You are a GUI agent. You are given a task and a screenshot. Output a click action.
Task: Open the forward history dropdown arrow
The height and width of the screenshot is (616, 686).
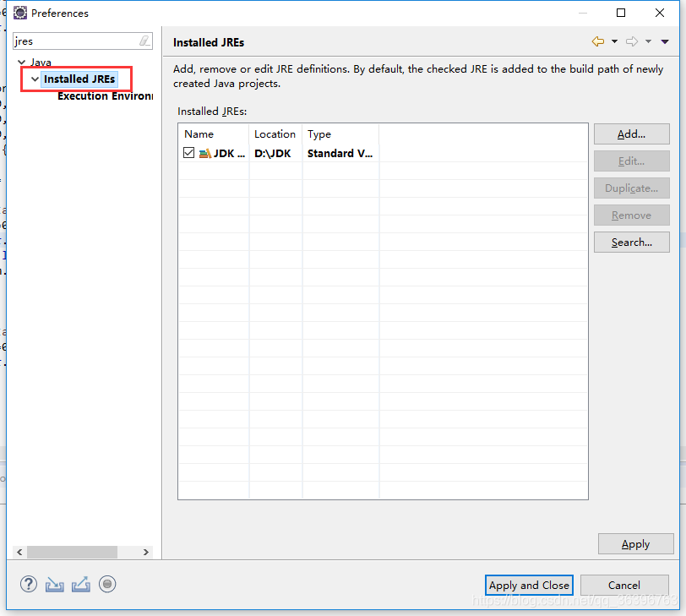point(648,41)
